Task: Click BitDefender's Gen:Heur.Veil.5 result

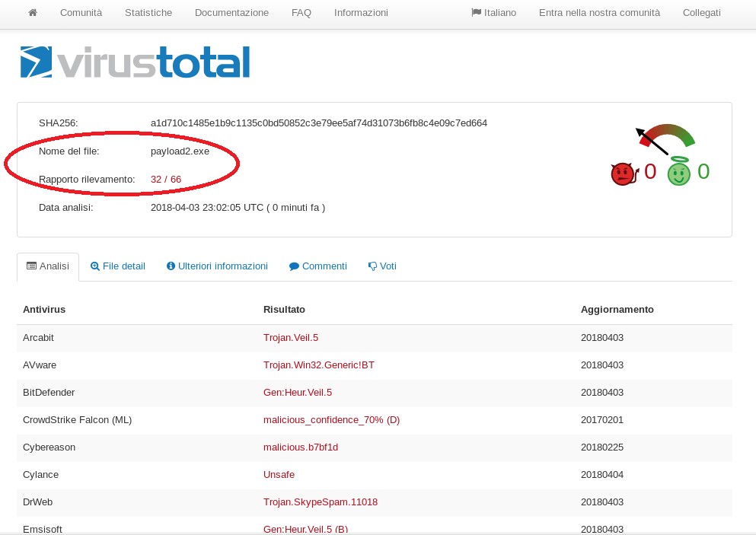Action: (x=298, y=393)
